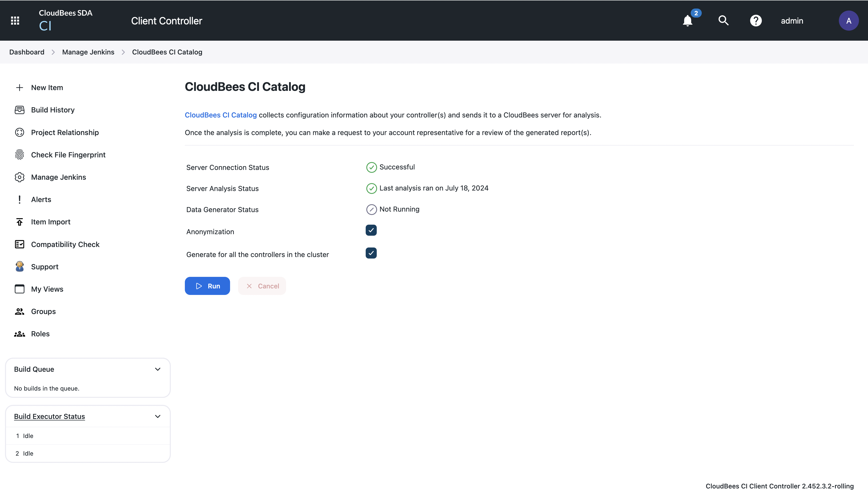Follow the CloudBees CI Catalog link
Image resolution: width=868 pixels, height=499 pixels.
click(221, 115)
